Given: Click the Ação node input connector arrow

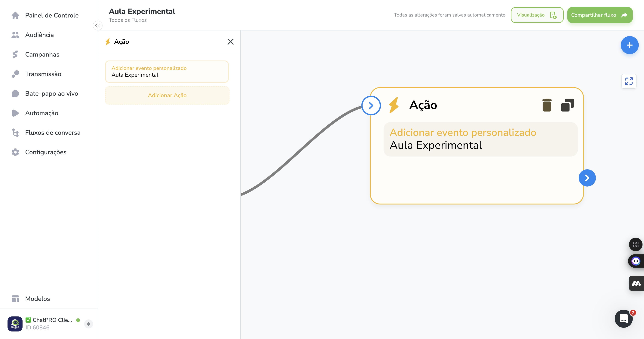Looking at the screenshot, I should tap(371, 106).
